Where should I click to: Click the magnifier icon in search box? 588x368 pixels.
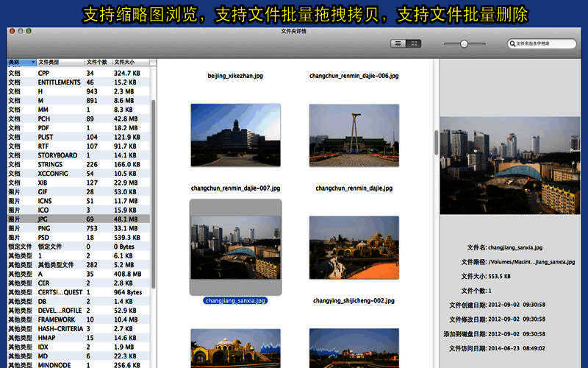(x=512, y=44)
